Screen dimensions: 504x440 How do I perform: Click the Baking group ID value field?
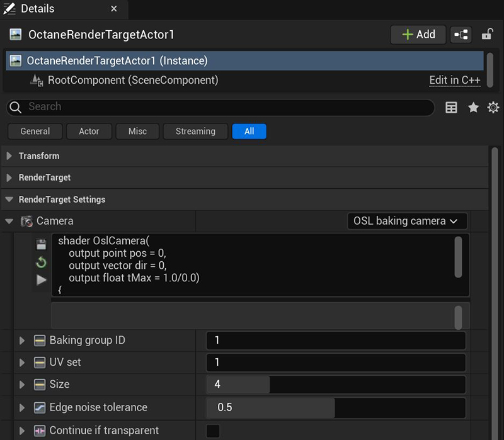pyautogui.click(x=336, y=341)
